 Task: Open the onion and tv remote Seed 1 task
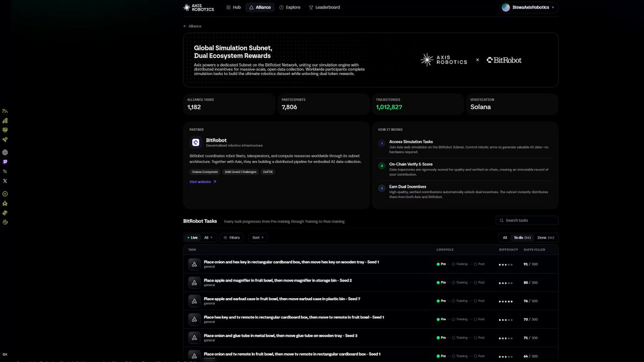[292, 354]
